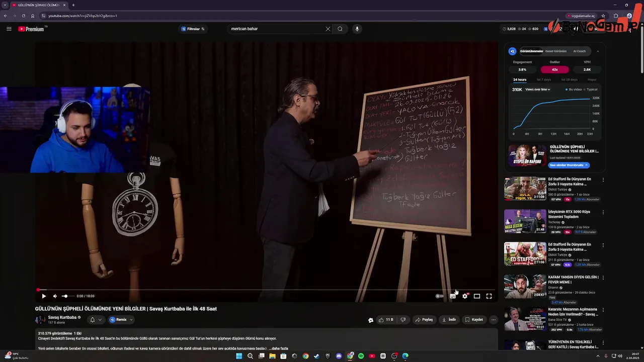The width and height of the screenshot is (644, 362).
Task: Click the Outlier 42x pill
Action: tap(555, 69)
